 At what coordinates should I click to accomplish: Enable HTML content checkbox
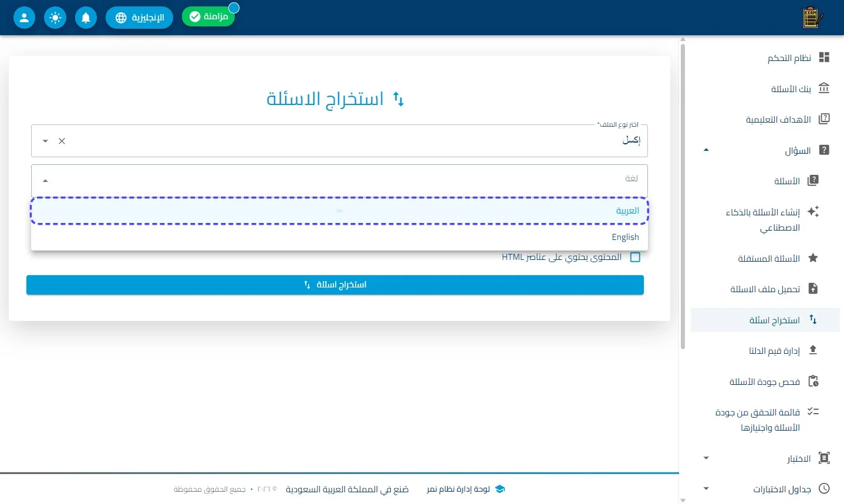tap(635, 257)
